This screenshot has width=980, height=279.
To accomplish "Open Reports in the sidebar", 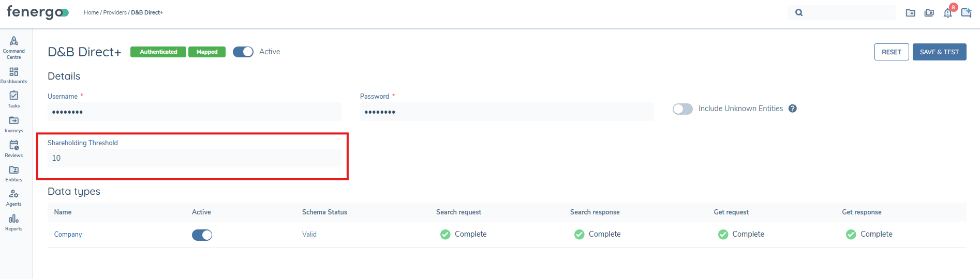I will pyautogui.click(x=14, y=219).
